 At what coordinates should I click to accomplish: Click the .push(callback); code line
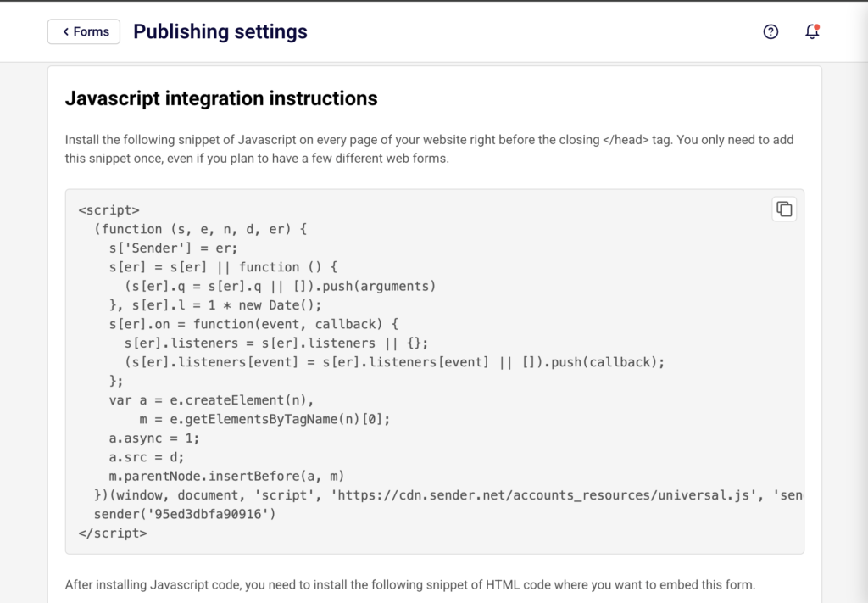(395, 362)
